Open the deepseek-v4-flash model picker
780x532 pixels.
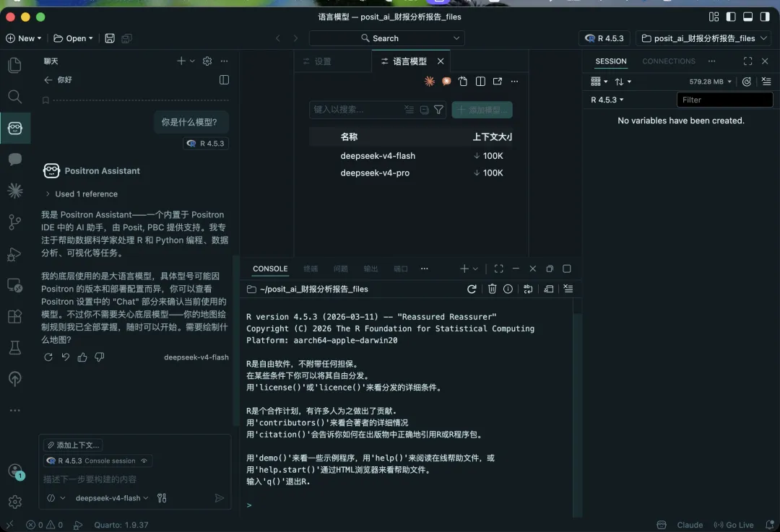112,497
